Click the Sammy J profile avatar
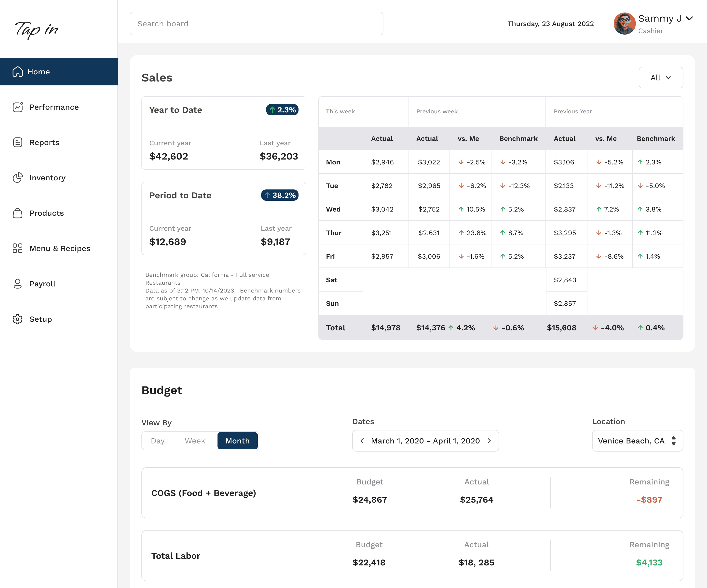The image size is (707, 588). 625,24
